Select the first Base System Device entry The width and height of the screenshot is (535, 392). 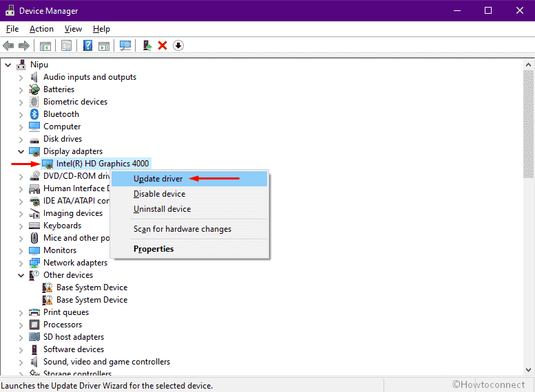[x=92, y=287]
